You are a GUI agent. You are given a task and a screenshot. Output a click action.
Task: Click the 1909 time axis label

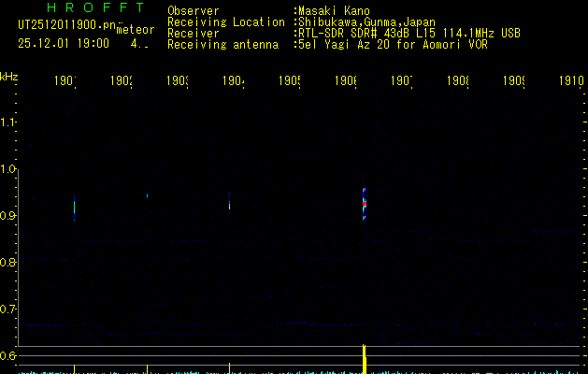514,80
